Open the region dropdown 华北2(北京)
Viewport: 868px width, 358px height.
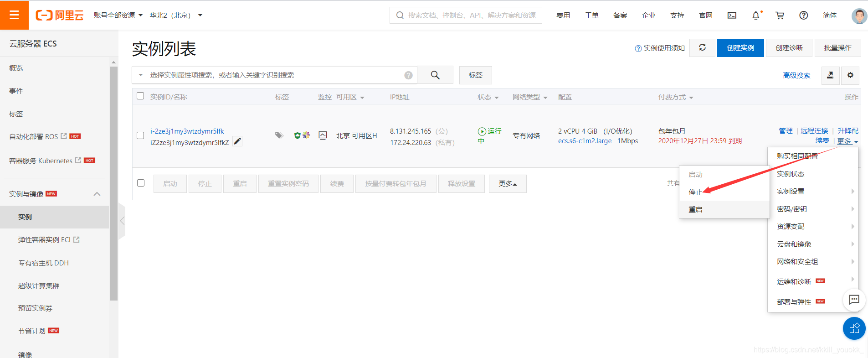[176, 16]
